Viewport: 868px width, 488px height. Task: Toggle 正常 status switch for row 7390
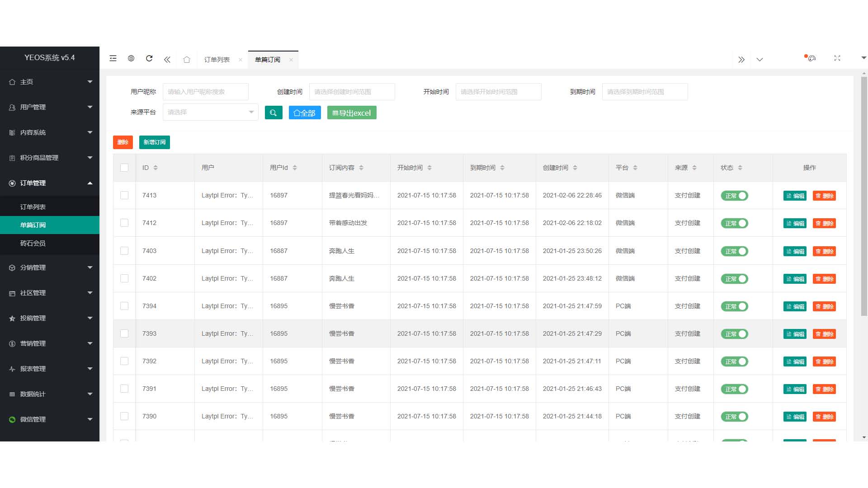734,417
